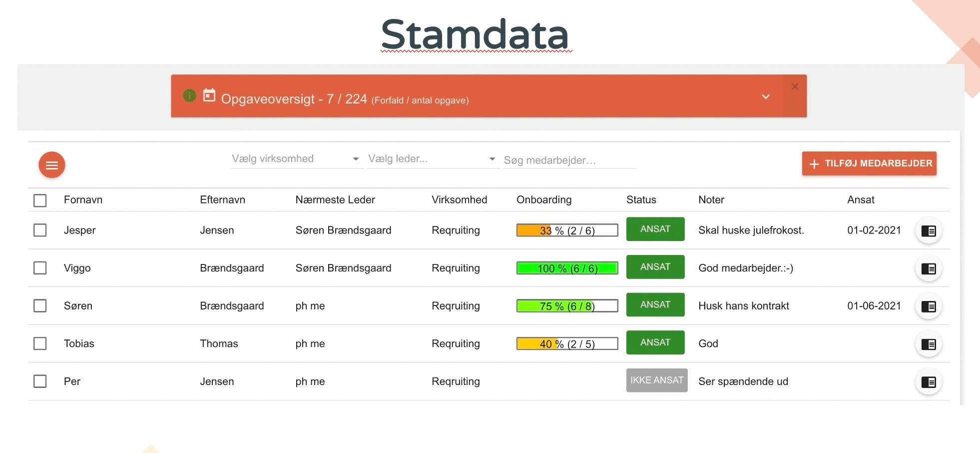Sort by Efternavn column header
Screen dimensions: 980x453
[x=222, y=199]
